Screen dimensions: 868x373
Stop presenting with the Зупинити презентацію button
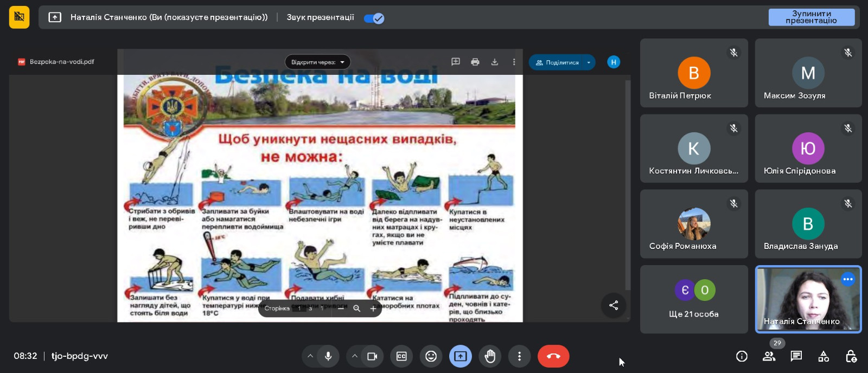point(811,17)
